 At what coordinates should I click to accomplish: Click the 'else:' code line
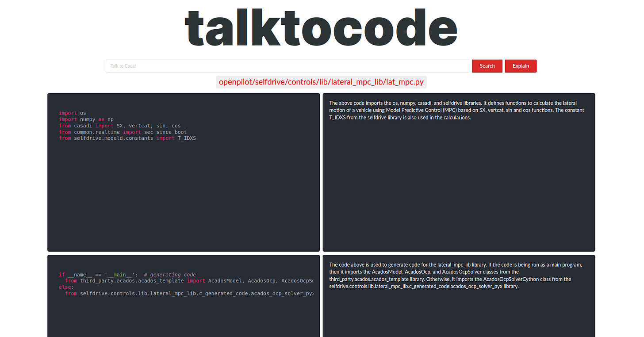(x=66, y=287)
